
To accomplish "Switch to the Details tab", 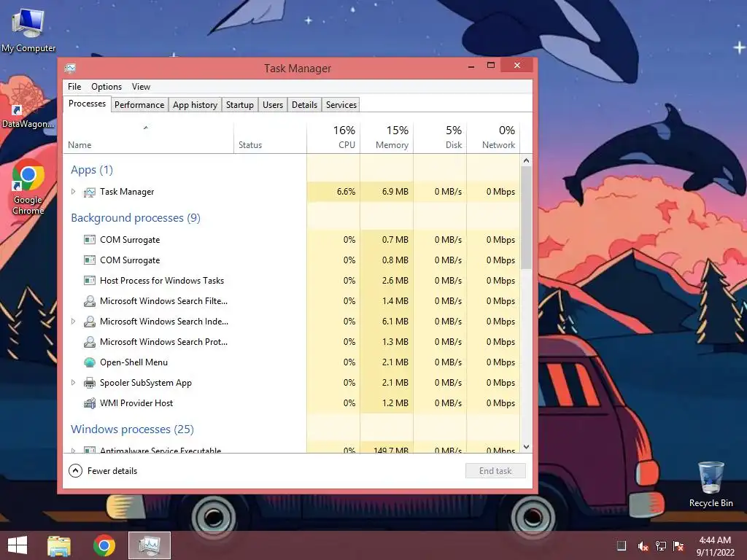I will 304,105.
